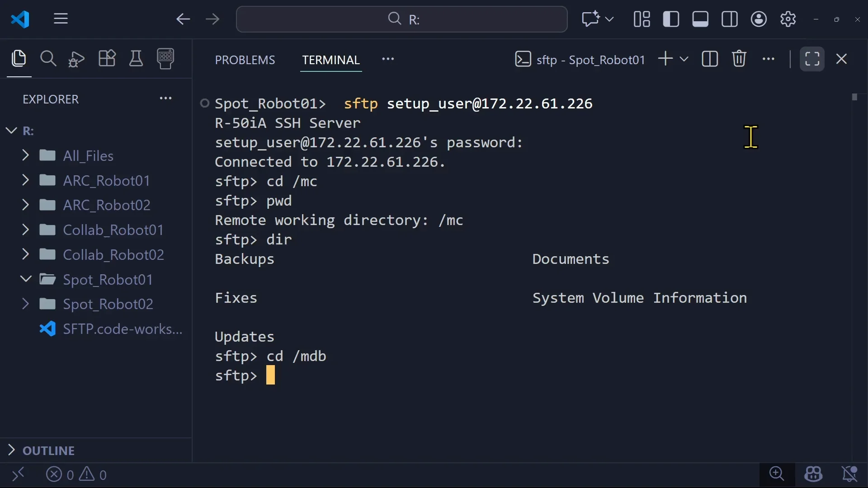This screenshot has width=868, height=488.
Task: Toggle the primary sidebar visibility
Action: (x=671, y=19)
